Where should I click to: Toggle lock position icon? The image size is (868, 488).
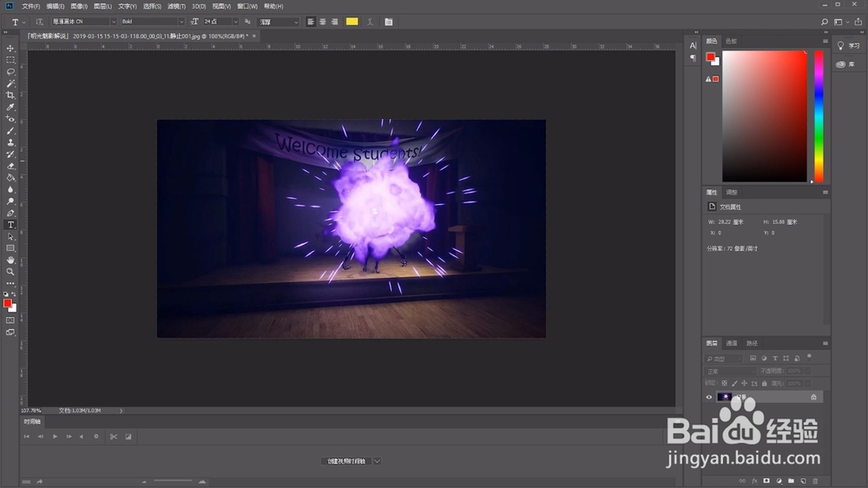(745, 383)
